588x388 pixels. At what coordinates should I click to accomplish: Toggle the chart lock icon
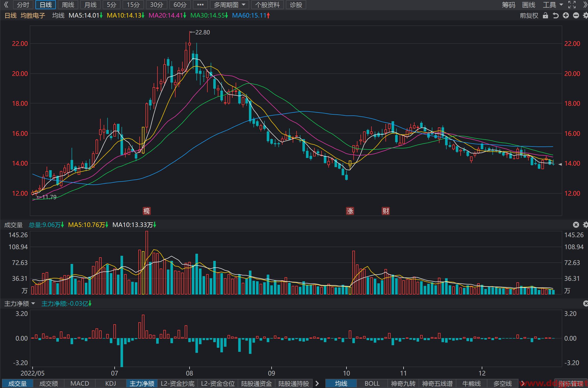click(x=545, y=16)
